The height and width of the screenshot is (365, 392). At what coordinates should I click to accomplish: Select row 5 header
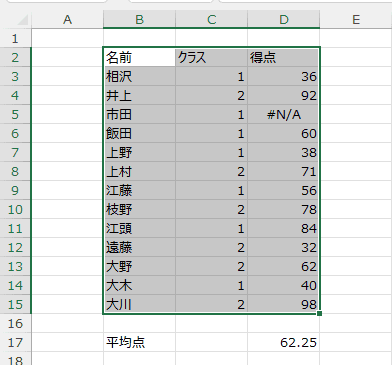pos(15,115)
